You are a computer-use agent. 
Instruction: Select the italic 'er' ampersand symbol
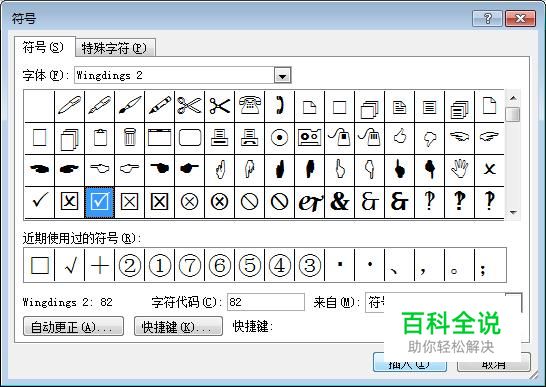[309, 202]
